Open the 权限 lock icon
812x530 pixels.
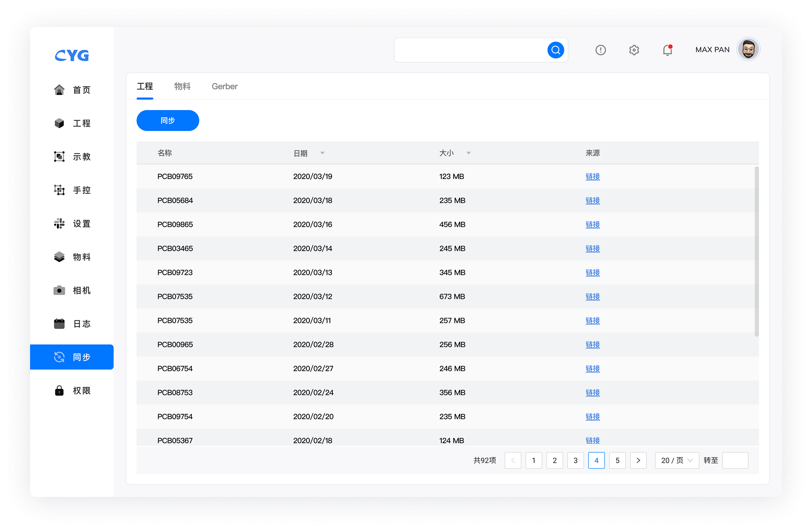tap(59, 391)
